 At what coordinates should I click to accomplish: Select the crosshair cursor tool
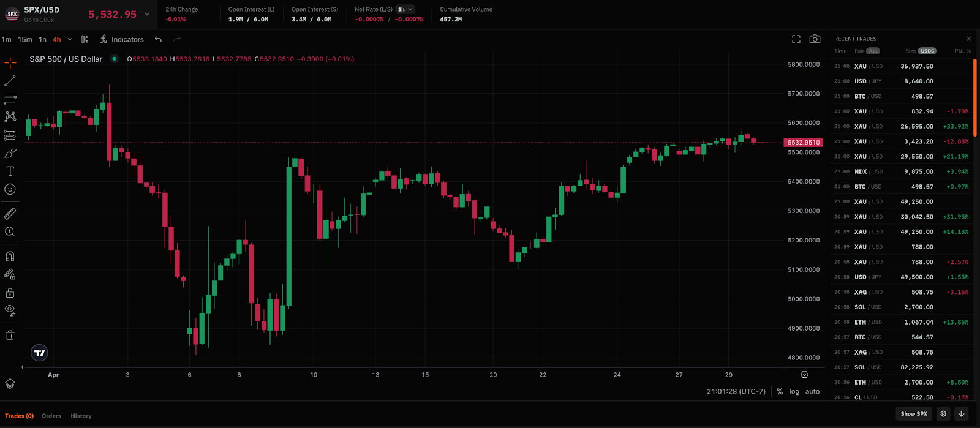click(10, 62)
